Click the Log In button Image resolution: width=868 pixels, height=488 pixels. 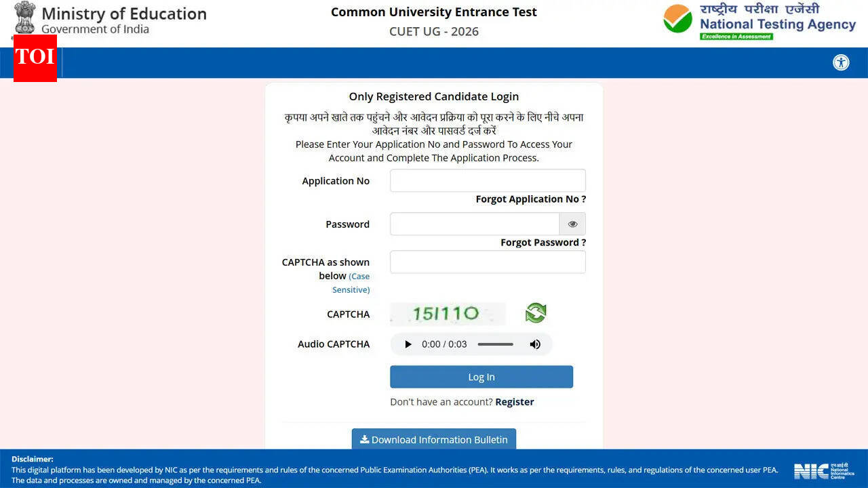click(x=481, y=377)
